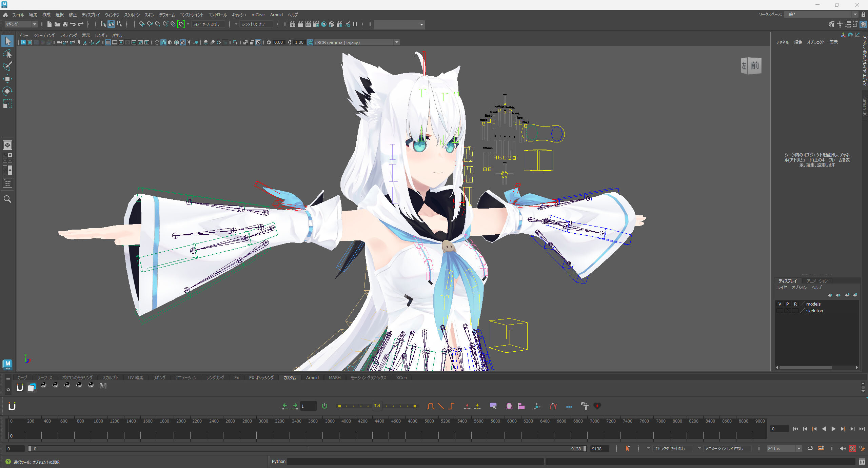Toggle playback loop mode icon
The image size is (868, 468).
(810, 448)
